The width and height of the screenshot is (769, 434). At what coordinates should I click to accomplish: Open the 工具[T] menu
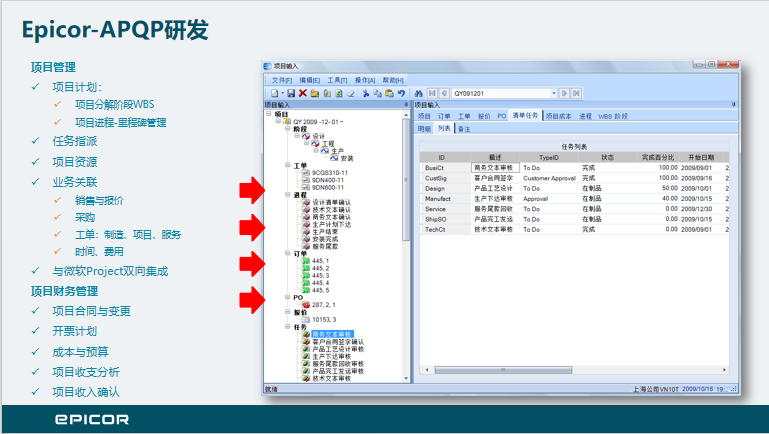337,80
